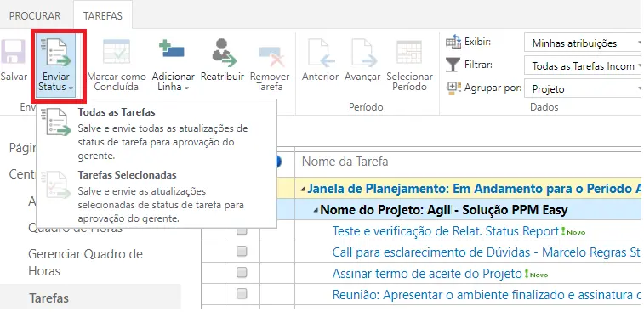The height and width of the screenshot is (312, 644).
Task: Click the Adicionar Linha icon
Action: coord(173,49)
